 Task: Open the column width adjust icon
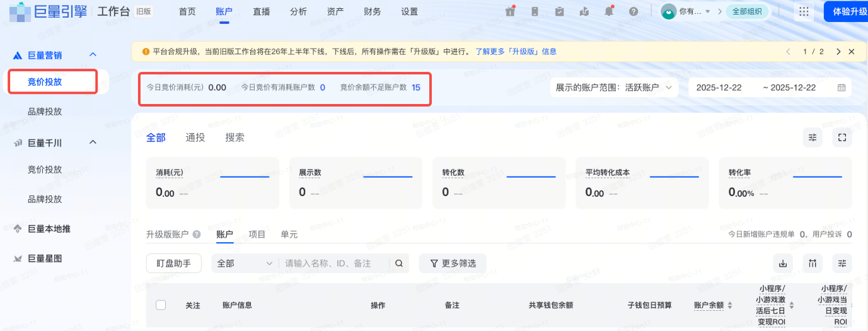point(813,264)
